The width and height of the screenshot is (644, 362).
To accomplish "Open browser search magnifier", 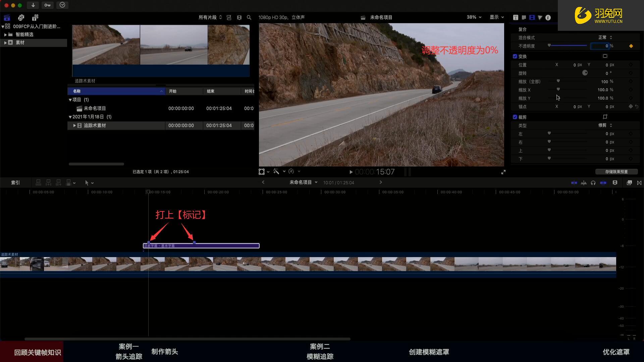I will tap(249, 17).
